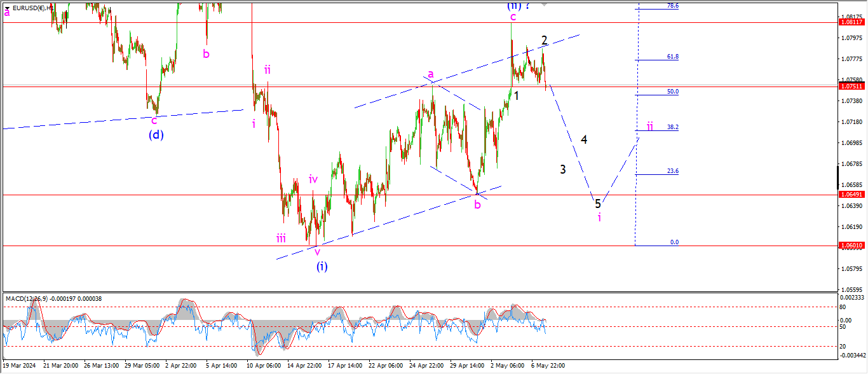
Task: Click the 1.07511 red price label
Action: click(x=851, y=86)
